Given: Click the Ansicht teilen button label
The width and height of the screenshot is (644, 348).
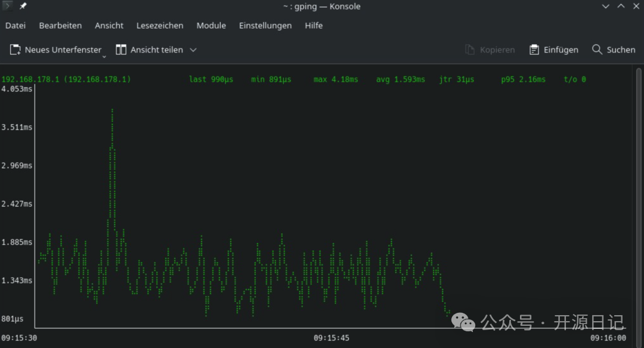Looking at the screenshot, I should (156, 50).
